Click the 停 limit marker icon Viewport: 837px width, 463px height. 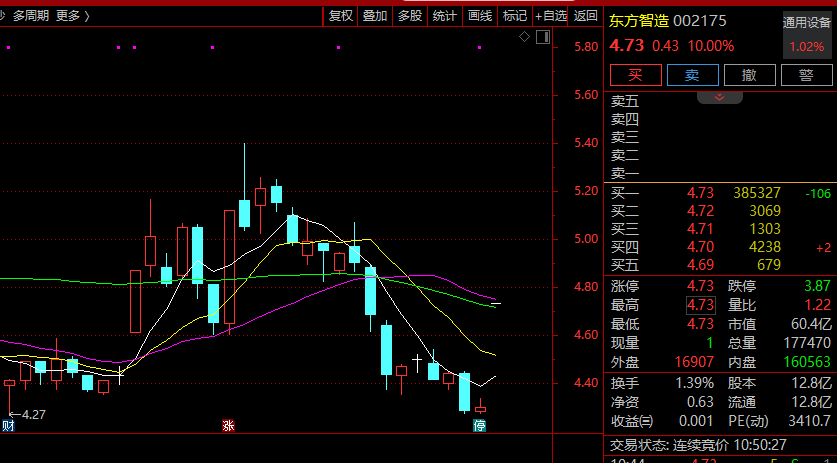click(x=479, y=426)
